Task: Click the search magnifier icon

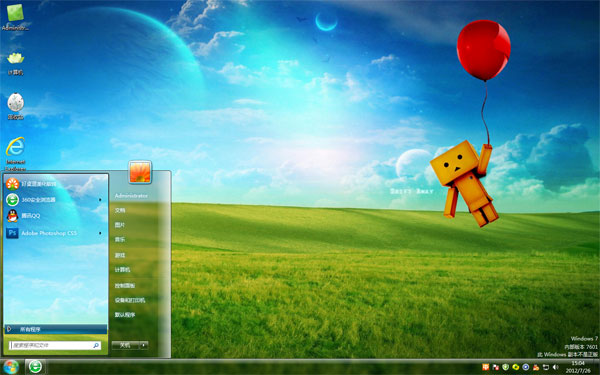Action: pos(96,346)
